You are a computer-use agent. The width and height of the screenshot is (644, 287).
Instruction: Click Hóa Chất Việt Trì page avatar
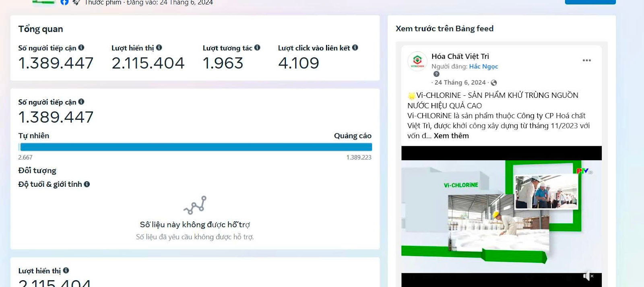coord(417,61)
